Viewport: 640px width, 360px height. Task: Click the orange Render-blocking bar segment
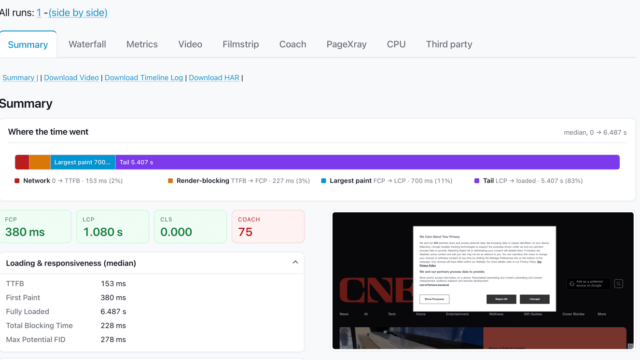tap(40, 162)
